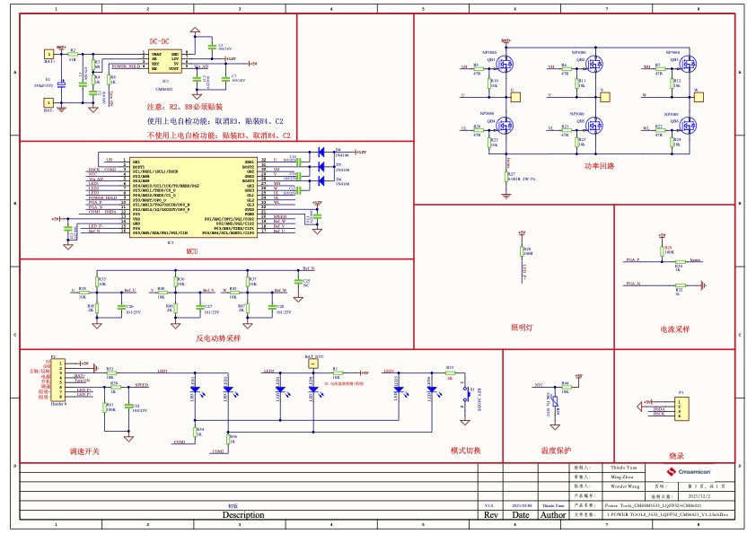Select the D4 diode symbol
Screen dimensions: 756x534
click(x=321, y=153)
